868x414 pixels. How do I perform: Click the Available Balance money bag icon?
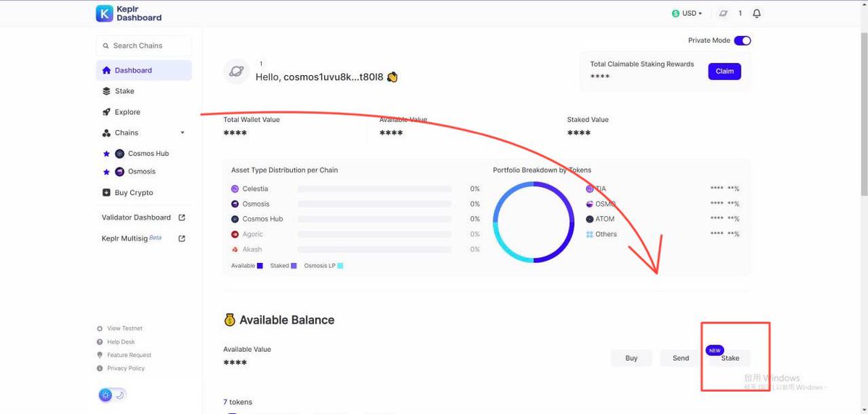coord(229,319)
